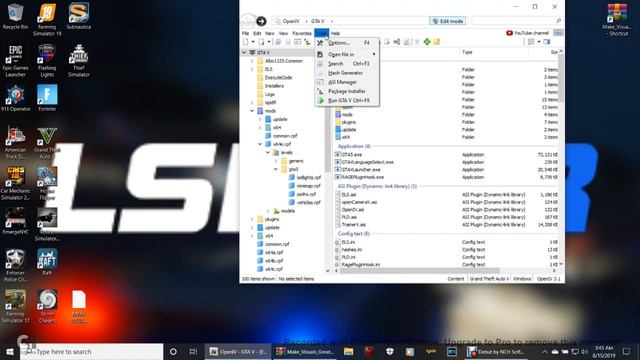Select ELS.ini config file
The image size is (640, 360).
tap(348, 242)
